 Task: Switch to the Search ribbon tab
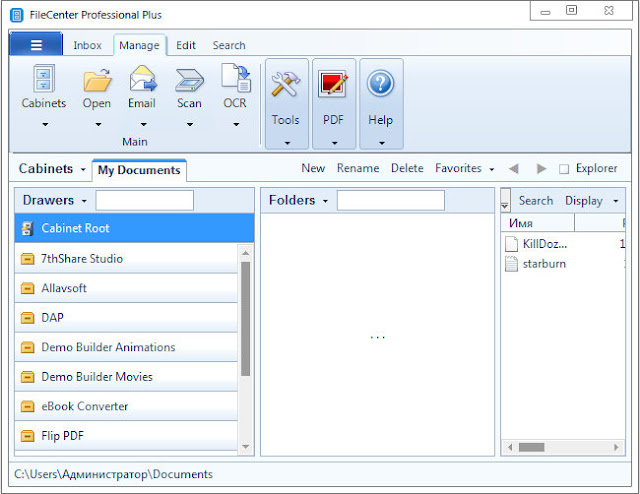click(x=229, y=45)
